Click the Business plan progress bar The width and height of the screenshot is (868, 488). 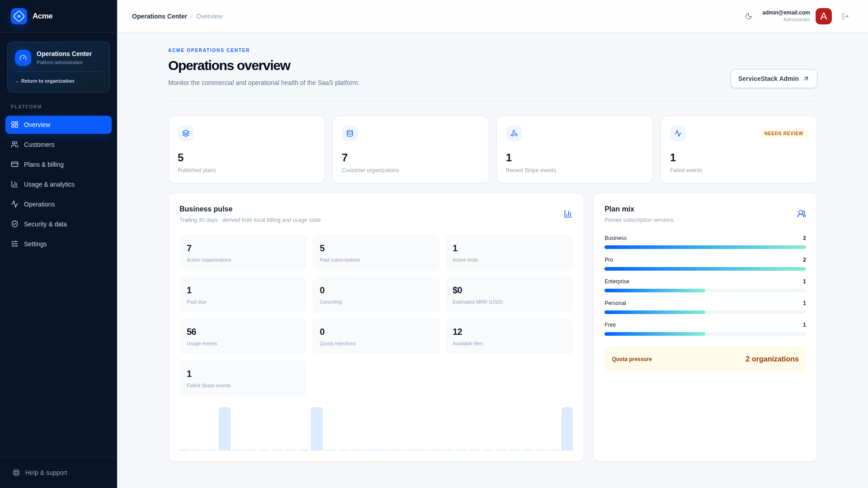pyautogui.click(x=705, y=247)
